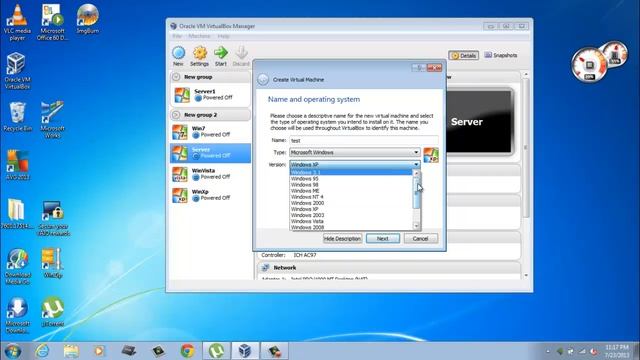Open Windows Explorer folder on taskbar

(71, 351)
